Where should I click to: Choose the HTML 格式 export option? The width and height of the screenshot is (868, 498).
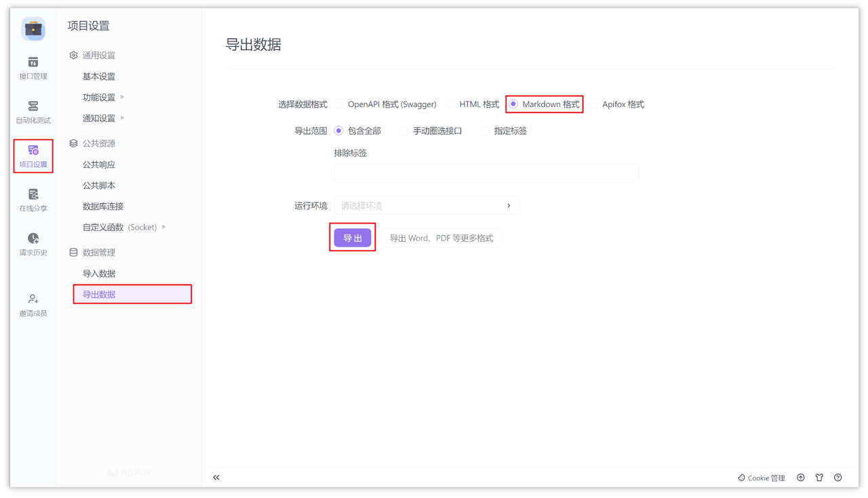coord(450,104)
